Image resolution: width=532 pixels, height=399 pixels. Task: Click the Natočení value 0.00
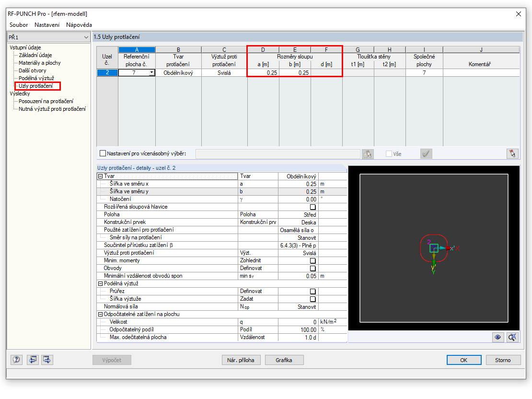298,199
